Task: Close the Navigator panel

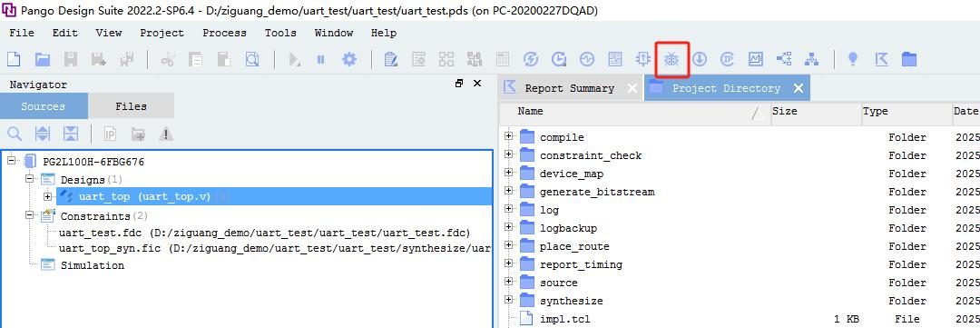Action: 477,84
